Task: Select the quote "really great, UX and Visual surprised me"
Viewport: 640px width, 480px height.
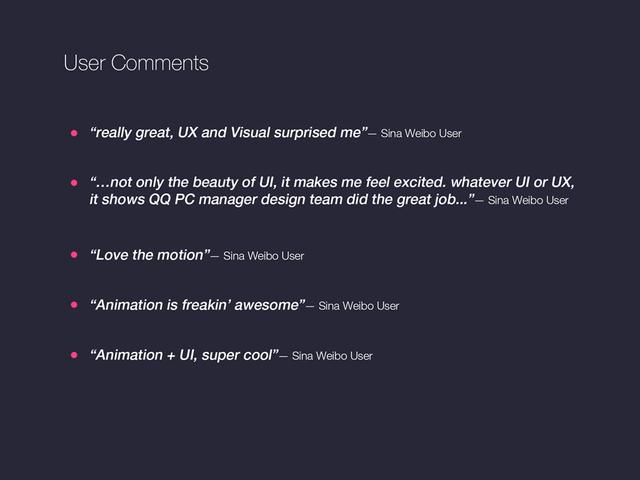Action: coord(228,133)
